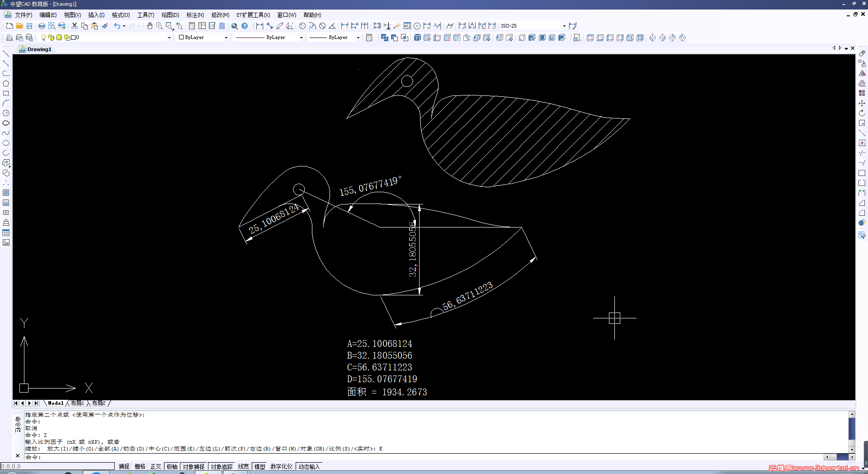Save the drawing using the floppy icon
Screen dimensions: 868x474
pyautogui.click(x=29, y=26)
